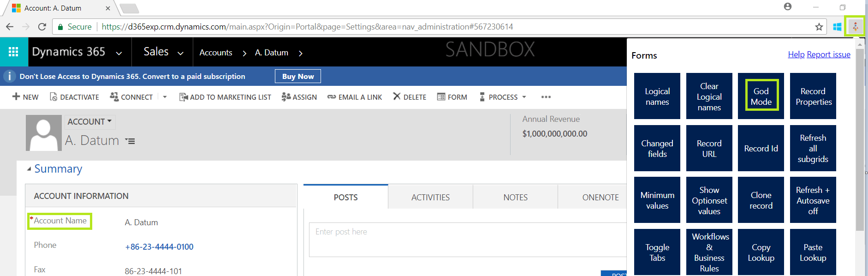Click the Buy Now button
This screenshot has width=868, height=276.
(x=298, y=76)
